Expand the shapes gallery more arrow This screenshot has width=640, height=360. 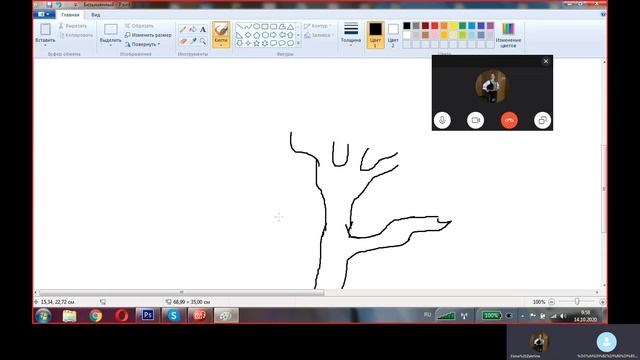[298, 43]
